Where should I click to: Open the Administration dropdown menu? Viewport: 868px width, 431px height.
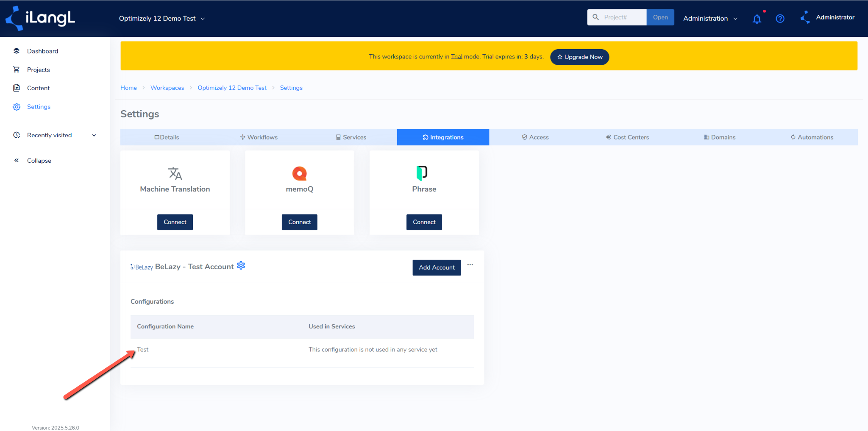[710, 18]
